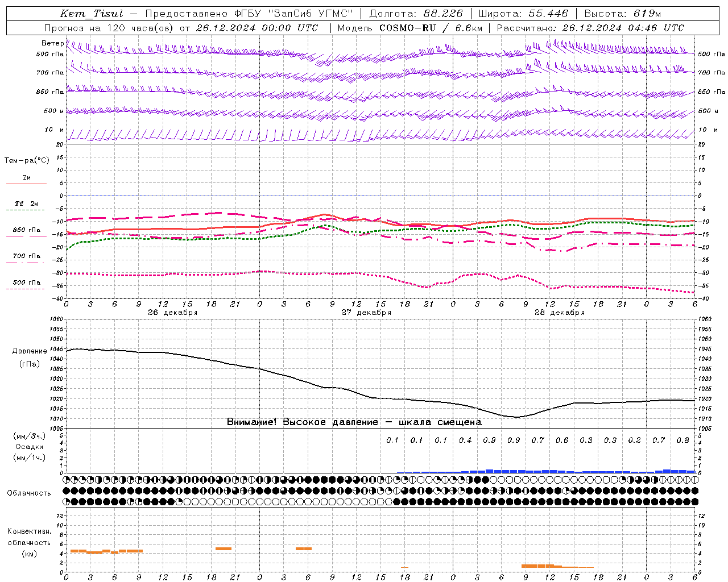Image resolution: width=728 pixels, height=582 pixels.
Task: Click 'Рассчитано: 26.12.2024 04:46 UTC' text
Action: coord(590,28)
